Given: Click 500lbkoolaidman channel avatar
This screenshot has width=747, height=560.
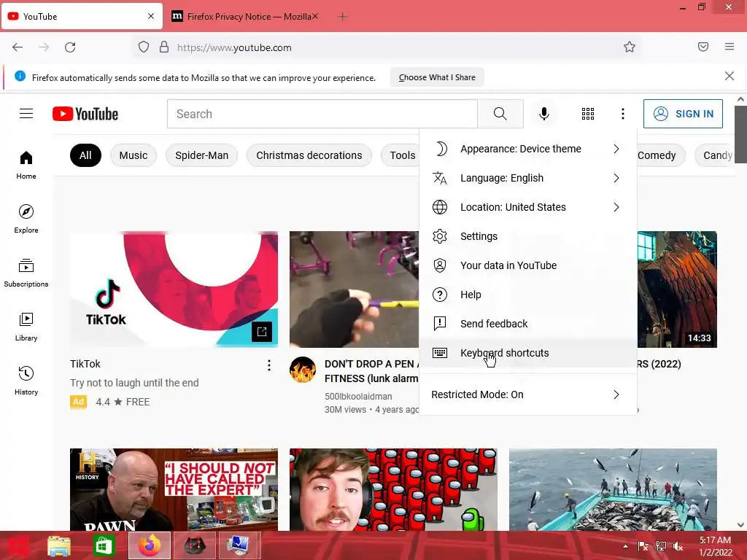Looking at the screenshot, I should (x=303, y=370).
